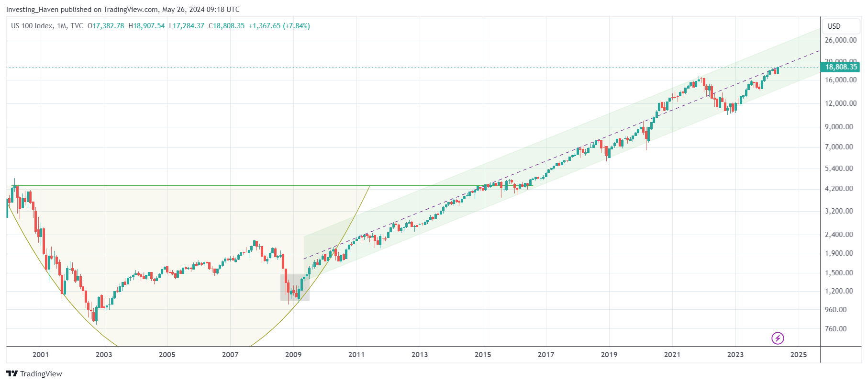Click the 2015 label on time axis
The width and height of the screenshot is (868, 384).
point(483,355)
